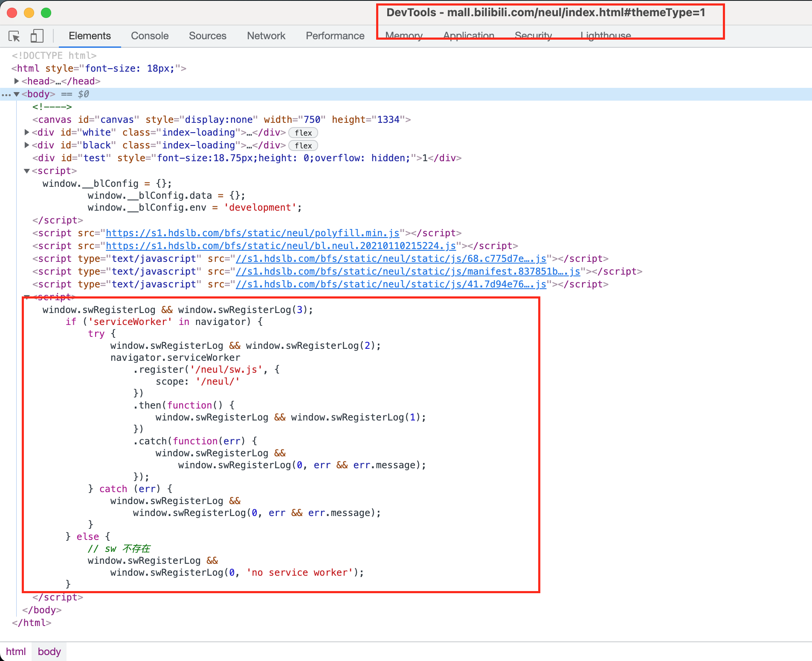
Task: Select the body breadcrumb item
Action: [49, 652]
